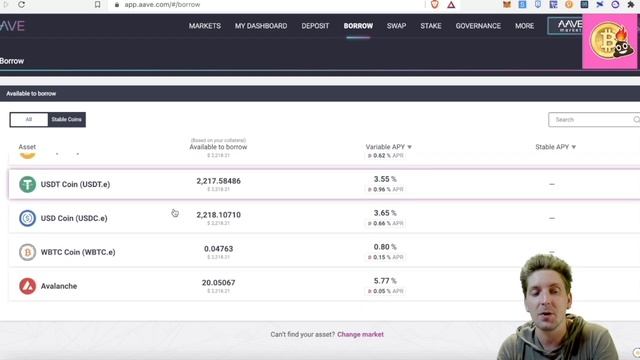Go to STAKE page
Viewport: 640px width, 360px height.
tap(431, 26)
